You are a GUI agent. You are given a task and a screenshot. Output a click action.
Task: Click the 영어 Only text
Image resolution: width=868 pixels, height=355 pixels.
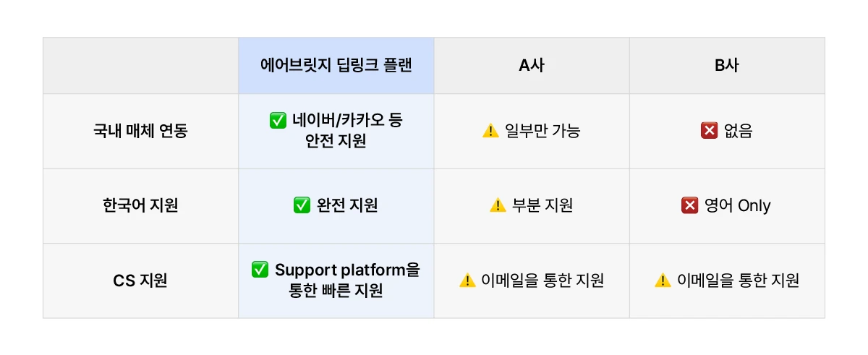[x=737, y=206]
